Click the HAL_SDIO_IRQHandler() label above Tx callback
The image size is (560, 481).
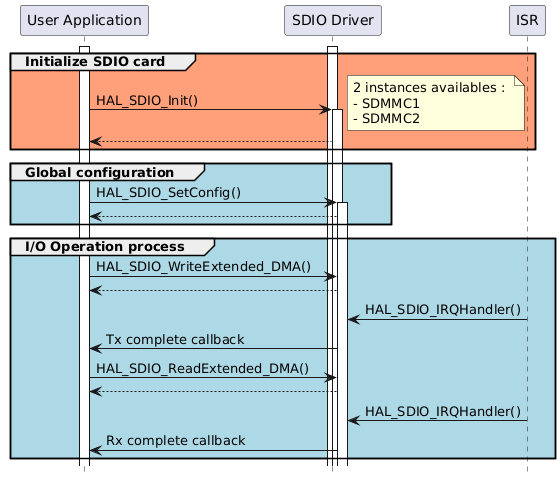pyautogui.click(x=443, y=310)
